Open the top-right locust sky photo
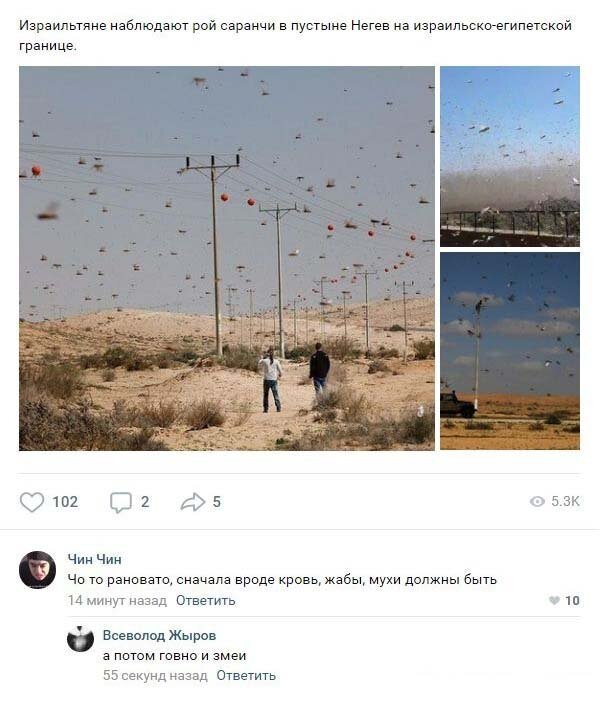602x703 pixels. pos(511,156)
